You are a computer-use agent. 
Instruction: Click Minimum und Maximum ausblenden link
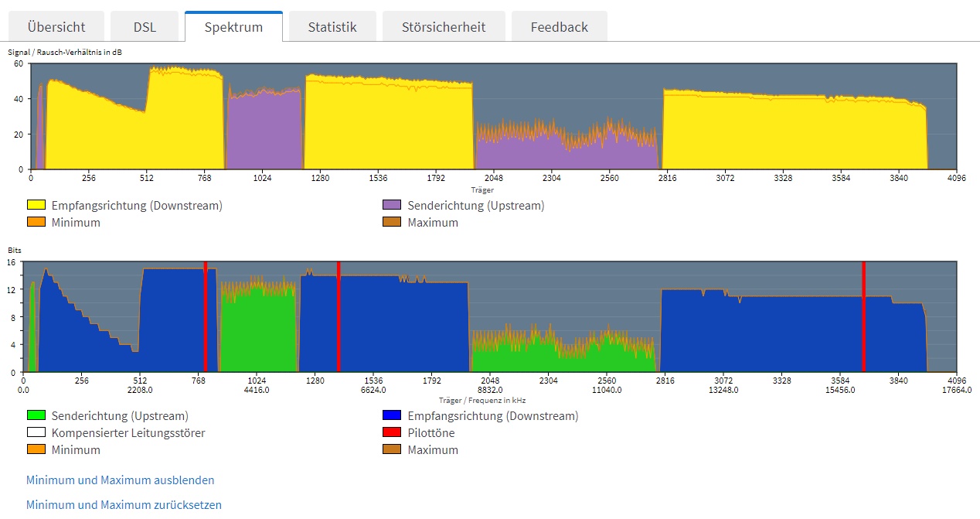(121, 480)
